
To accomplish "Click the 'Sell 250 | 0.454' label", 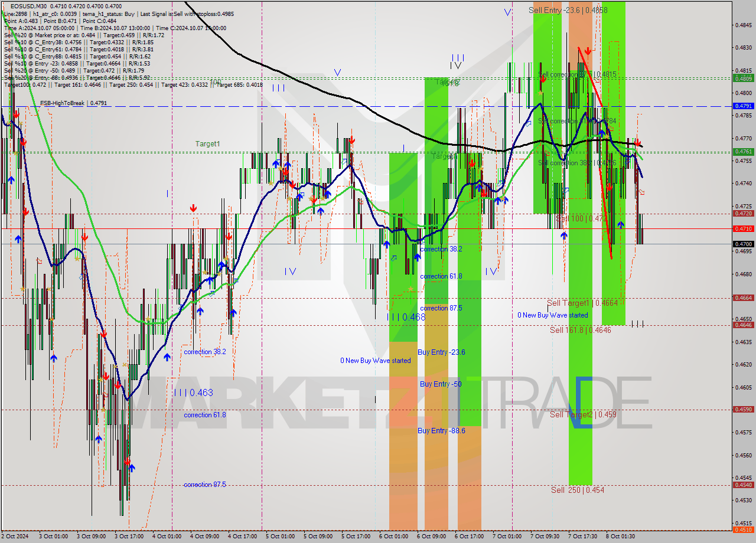I will pos(578,490).
